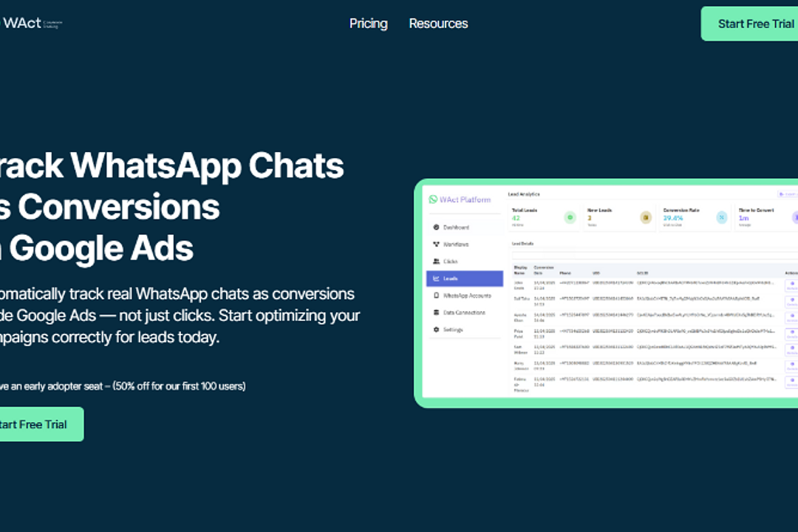Select the Dashboard label in the preview sidebar

tap(456, 228)
